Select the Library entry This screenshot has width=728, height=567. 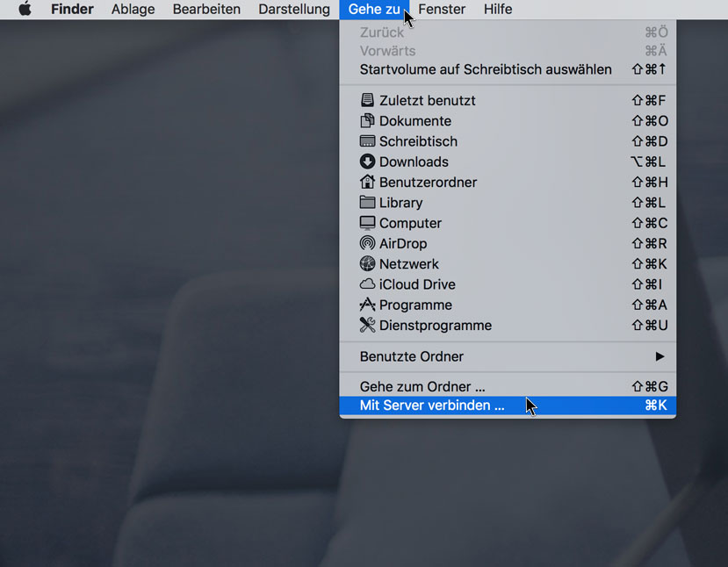[508, 202]
